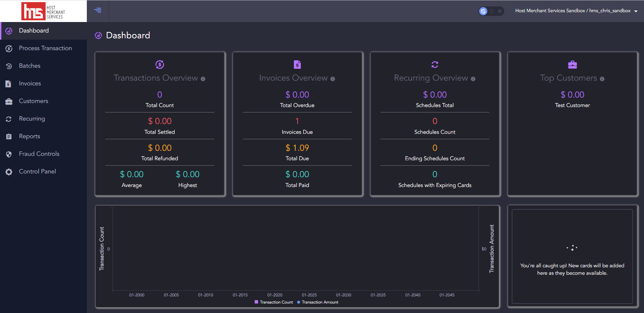This screenshot has height=313, width=644.
Task: Switch theme to light mode sun icon
Action: coord(499,11)
